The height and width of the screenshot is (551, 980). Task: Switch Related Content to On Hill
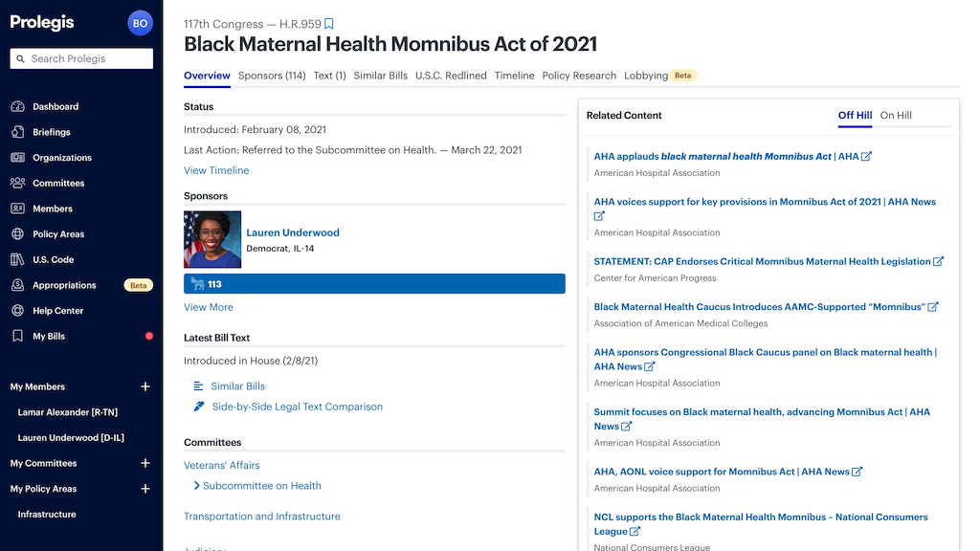click(x=896, y=116)
